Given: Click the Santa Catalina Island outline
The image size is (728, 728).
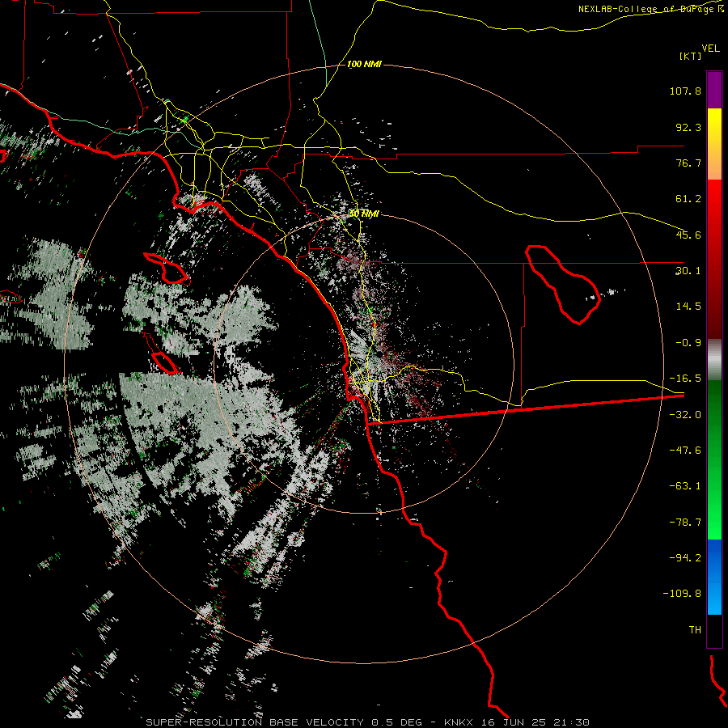Looking at the screenshot, I should pos(167,269).
